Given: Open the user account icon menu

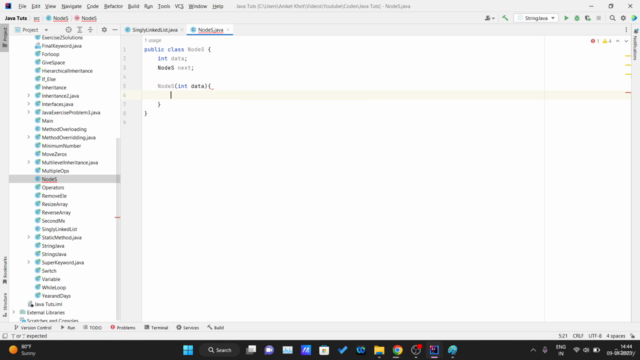Looking at the screenshot, I should click(489, 18).
